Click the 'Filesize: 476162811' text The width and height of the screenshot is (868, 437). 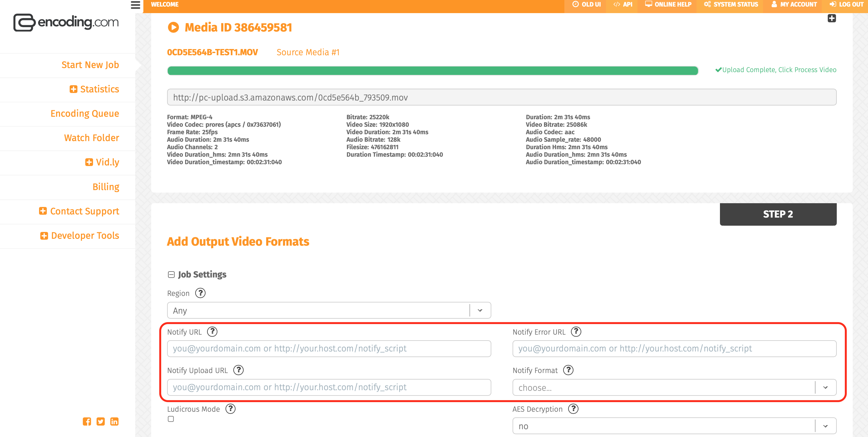(x=372, y=147)
